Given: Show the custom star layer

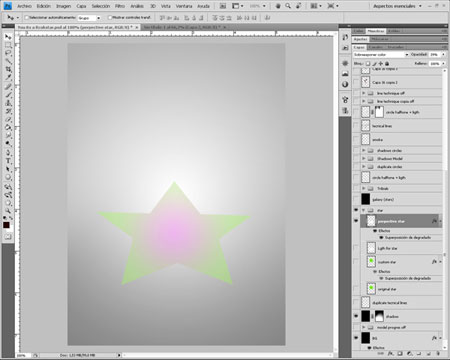Looking at the screenshot, I should 356,262.
